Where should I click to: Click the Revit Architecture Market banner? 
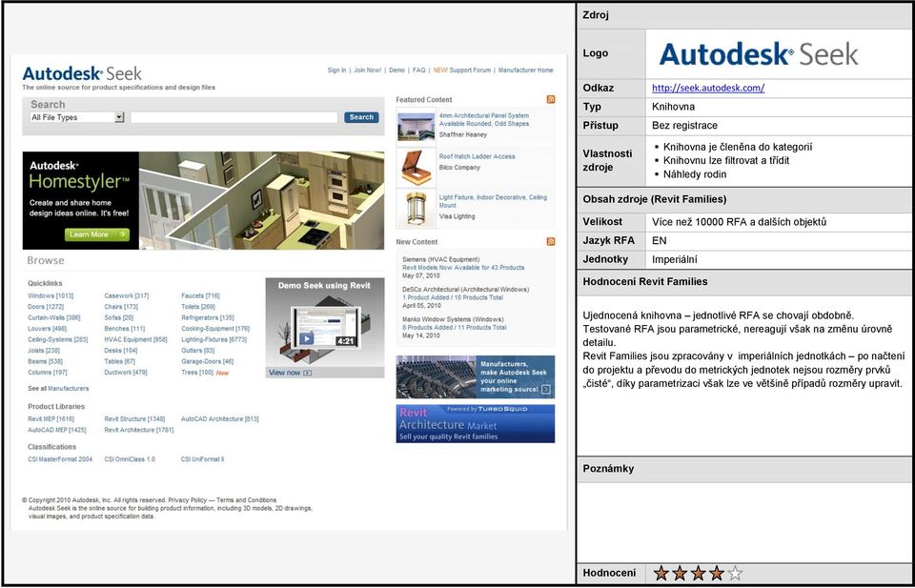point(476,423)
